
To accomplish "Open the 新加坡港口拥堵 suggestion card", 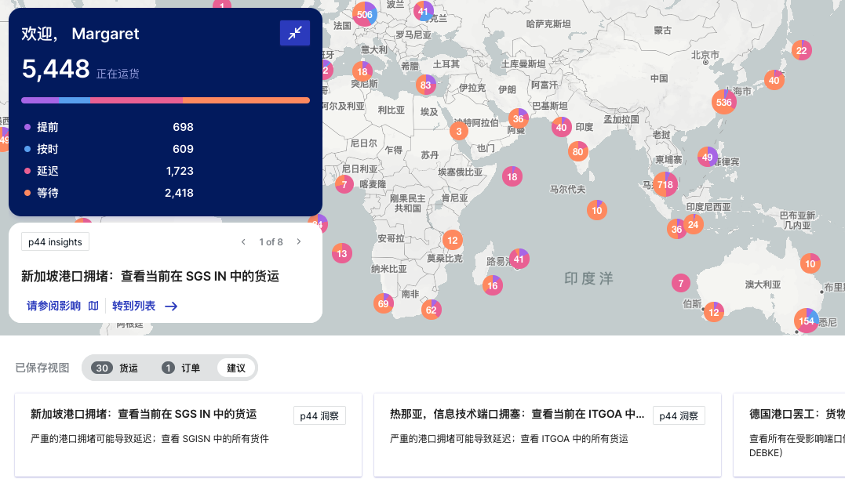I will (x=188, y=434).
